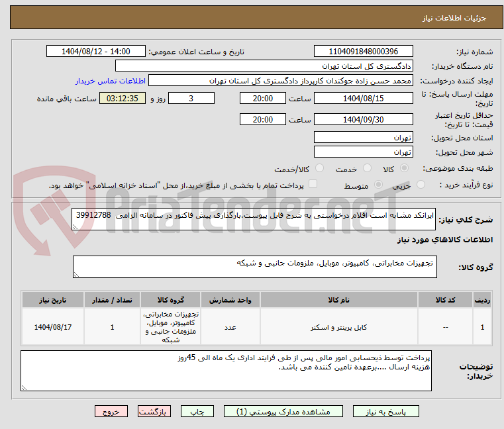Click the اطلاعات کالاهای مورد نیاز heading
This screenshot has height=429, width=504.
(x=445, y=240)
